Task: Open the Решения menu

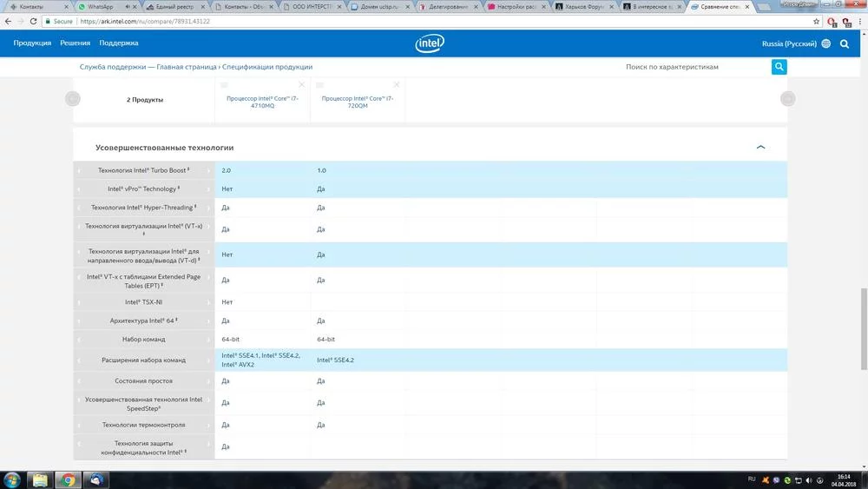Action: 75,43
